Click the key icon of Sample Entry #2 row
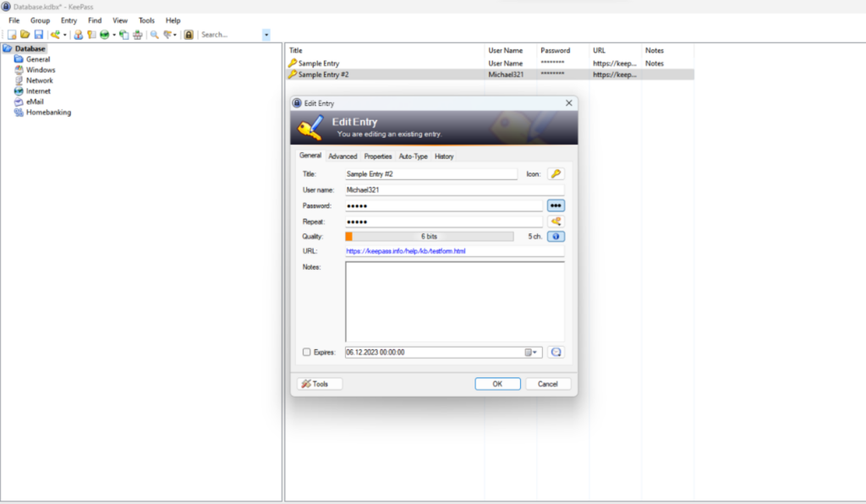Image resolution: width=866 pixels, height=504 pixels. (x=292, y=74)
